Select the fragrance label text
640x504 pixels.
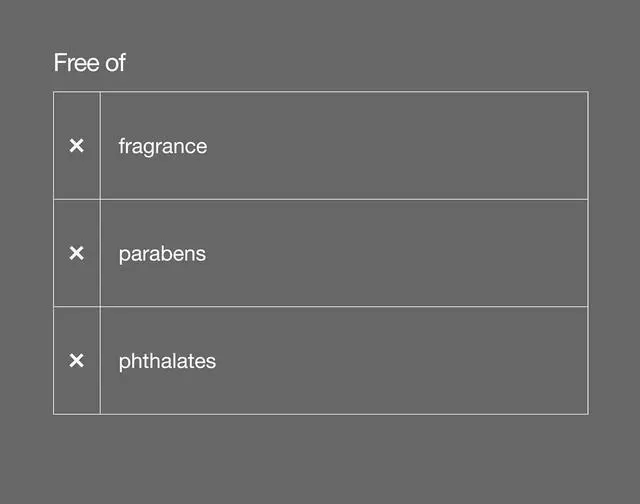(x=162, y=146)
